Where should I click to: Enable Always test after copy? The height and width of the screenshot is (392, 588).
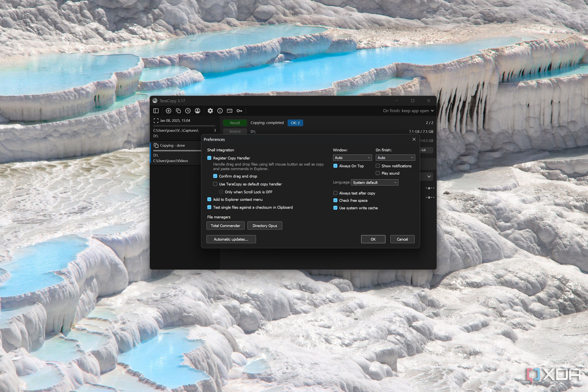(x=335, y=193)
